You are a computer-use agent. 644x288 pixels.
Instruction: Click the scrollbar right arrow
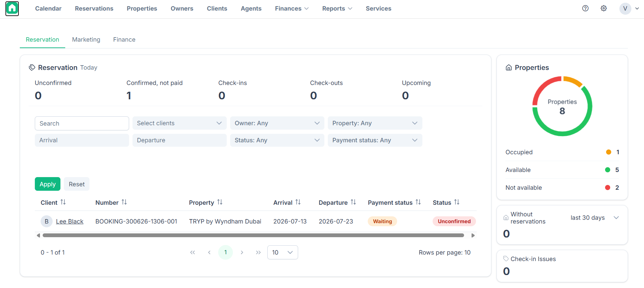point(473,235)
